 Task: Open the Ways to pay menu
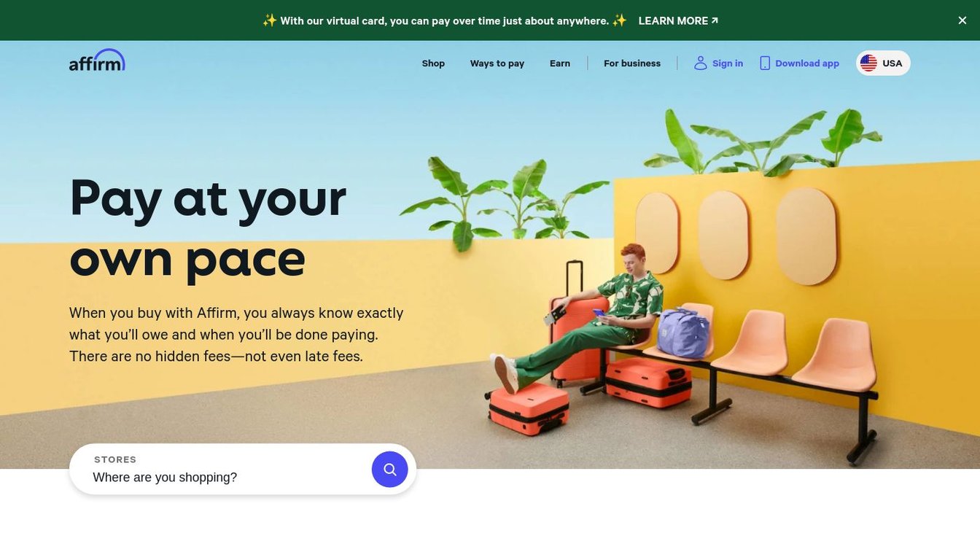pos(497,63)
